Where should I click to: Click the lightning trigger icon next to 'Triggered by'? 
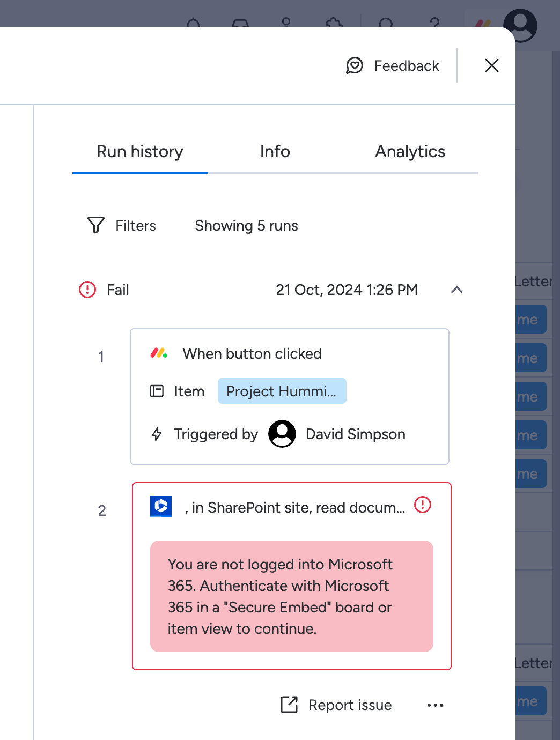tap(156, 434)
